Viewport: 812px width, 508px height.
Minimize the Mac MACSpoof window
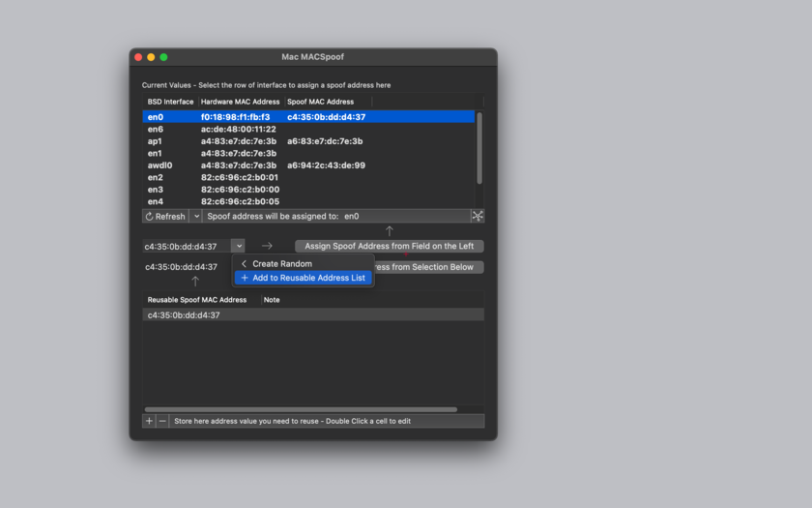[x=151, y=57]
